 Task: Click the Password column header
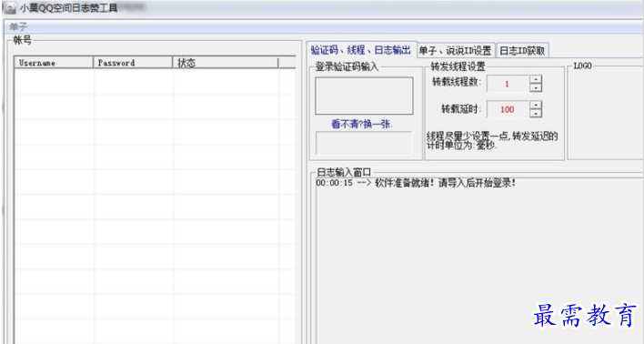click(x=133, y=63)
